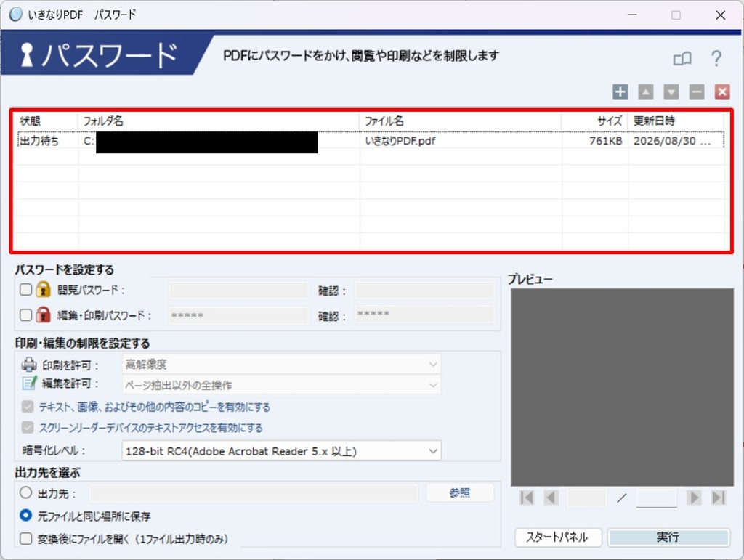744x560 pixels.
Task: Click the printer icon beside 印刷を許可
Action: tap(29, 364)
